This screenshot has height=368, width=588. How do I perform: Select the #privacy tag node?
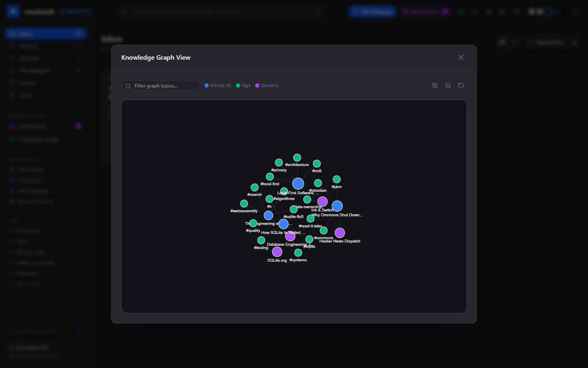(x=279, y=163)
